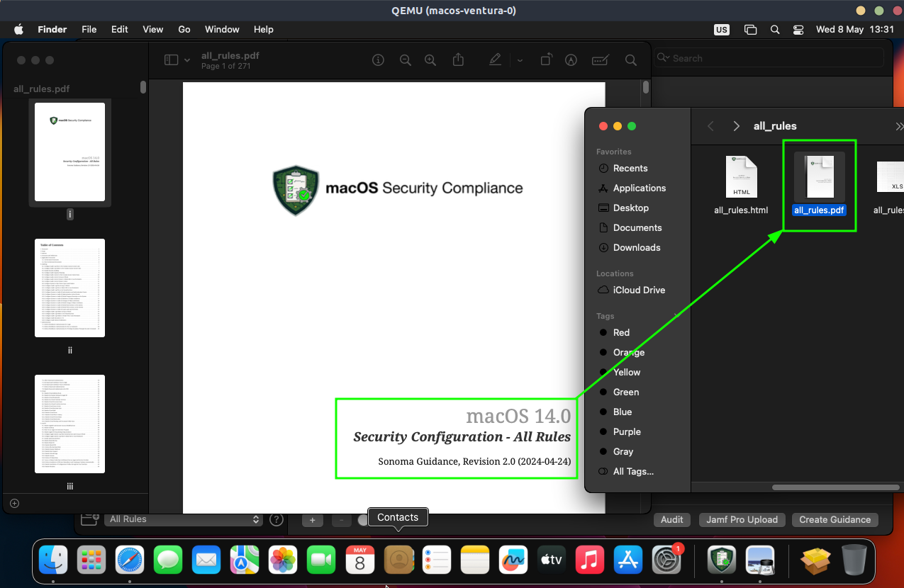Toggle the Markup toolbar button

click(571, 60)
